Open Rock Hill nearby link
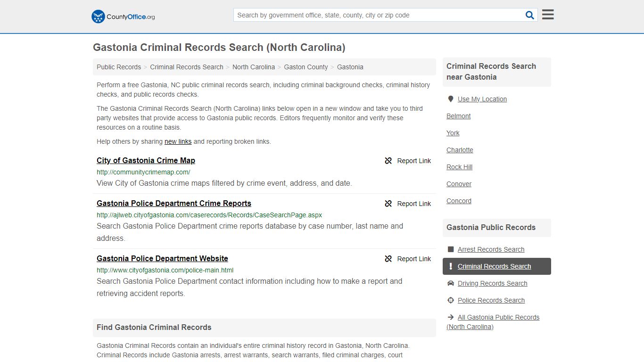 coord(460,167)
